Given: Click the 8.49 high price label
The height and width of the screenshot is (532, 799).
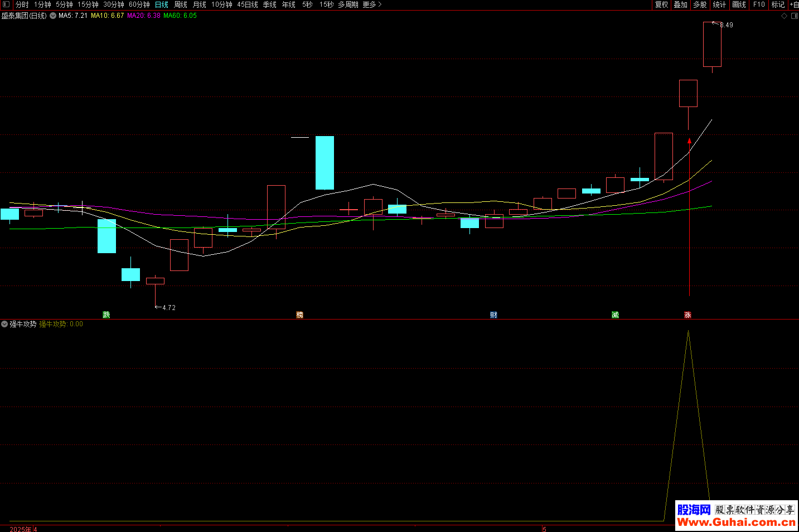Looking at the screenshot, I should 727,25.
